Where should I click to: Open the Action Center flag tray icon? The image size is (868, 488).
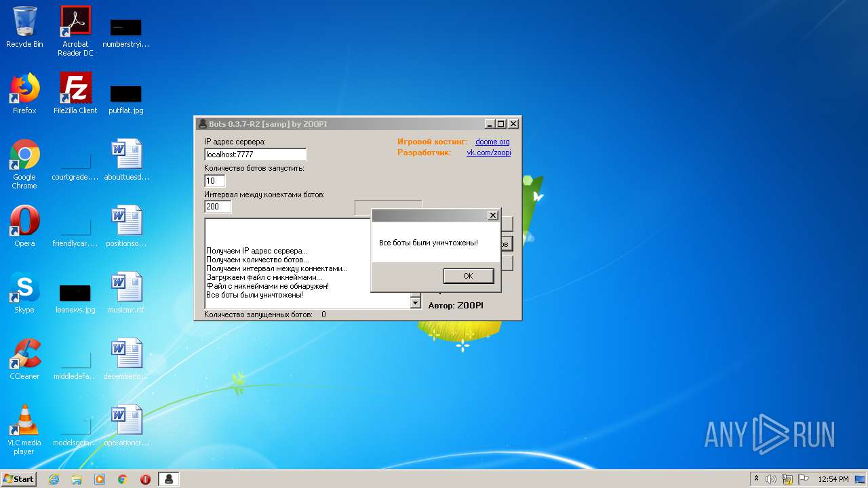[804, 479]
